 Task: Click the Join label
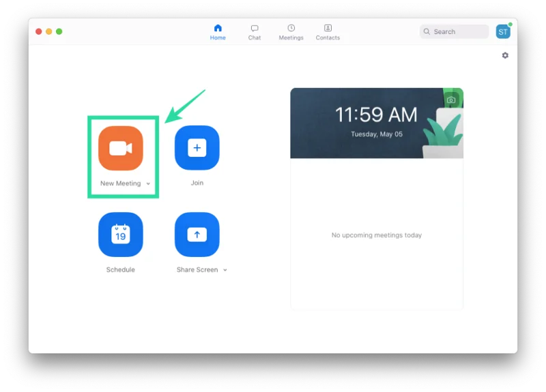[x=197, y=183]
